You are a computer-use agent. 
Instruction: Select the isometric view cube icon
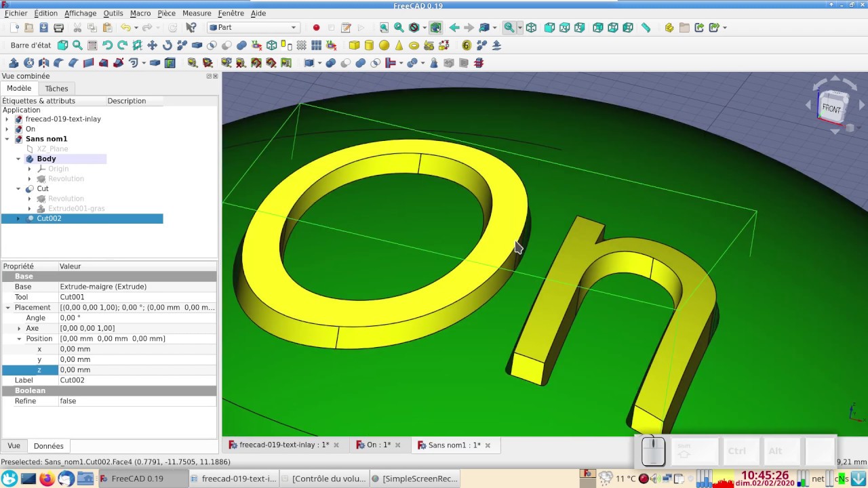(531, 28)
